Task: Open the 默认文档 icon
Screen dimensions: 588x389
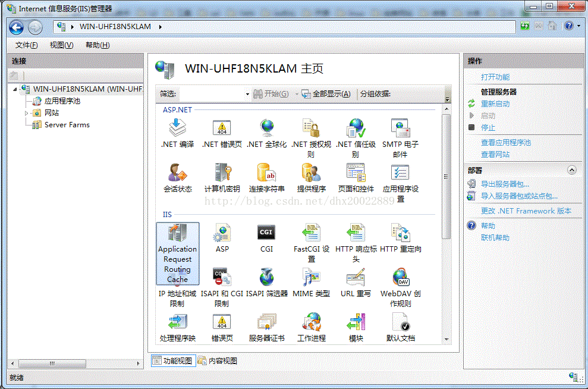Action: (x=401, y=322)
